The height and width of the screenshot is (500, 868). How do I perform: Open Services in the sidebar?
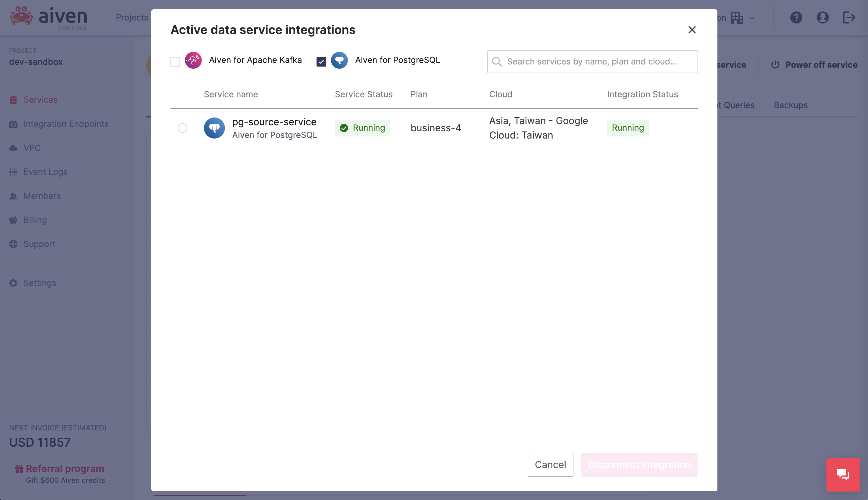click(41, 100)
